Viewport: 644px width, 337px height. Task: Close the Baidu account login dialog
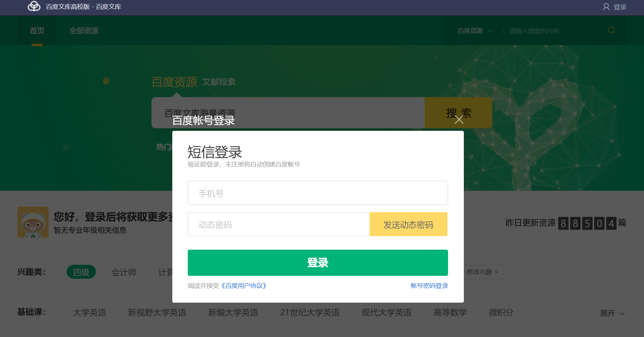[459, 120]
